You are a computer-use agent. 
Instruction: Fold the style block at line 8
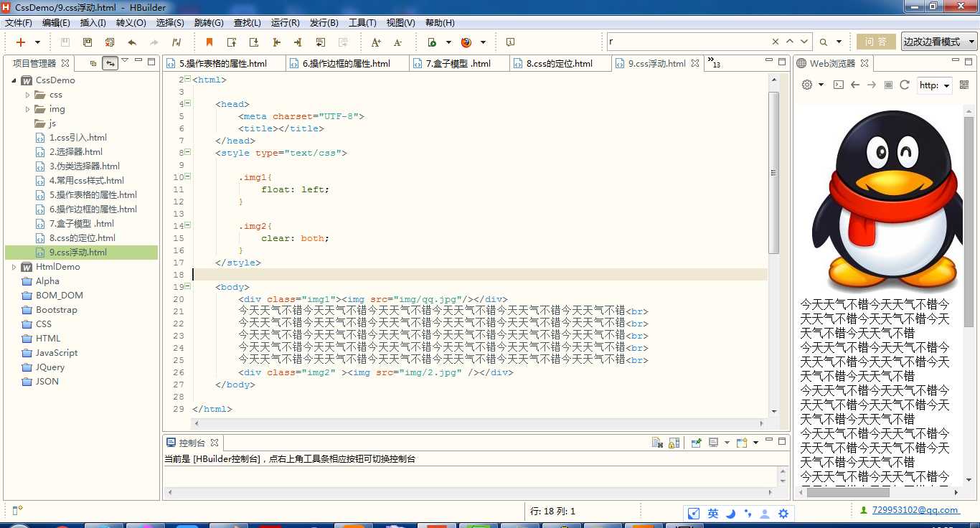[188, 152]
